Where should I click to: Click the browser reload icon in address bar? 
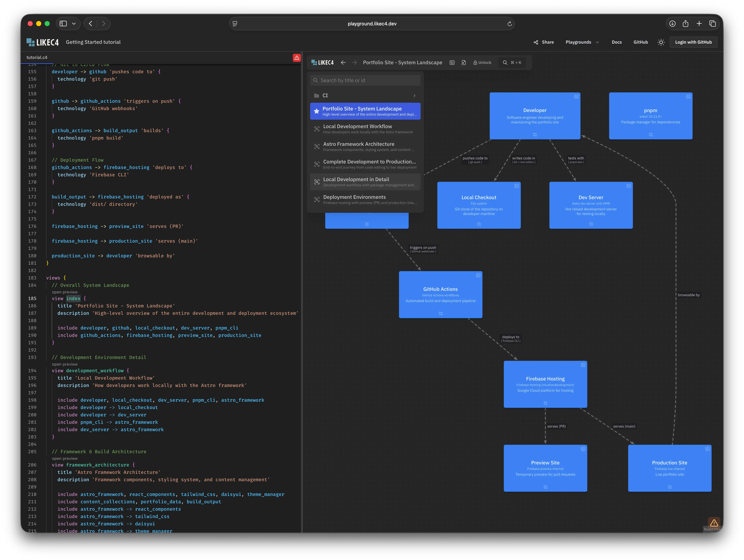(510, 24)
